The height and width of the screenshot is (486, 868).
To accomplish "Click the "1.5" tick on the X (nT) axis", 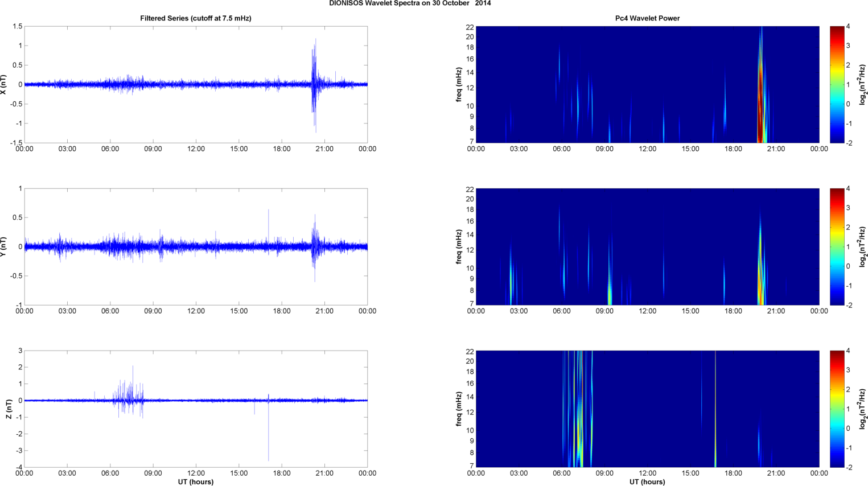I will 17,26.
